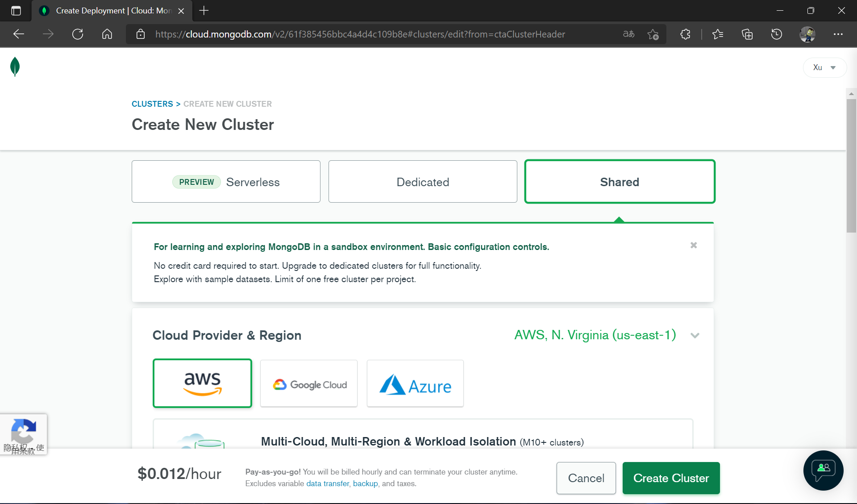Close the Create Deployment tab
Image resolution: width=857 pixels, height=504 pixels.
(x=181, y=11)
